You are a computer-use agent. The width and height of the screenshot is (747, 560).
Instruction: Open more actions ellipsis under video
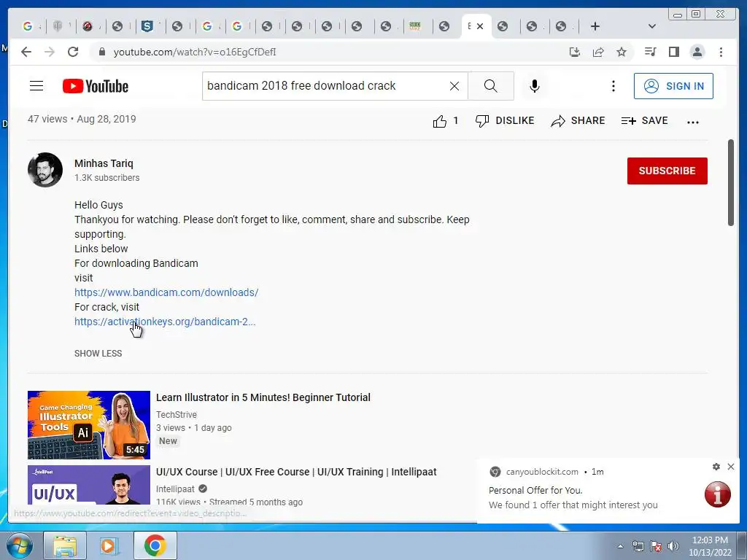click(693, 122)
